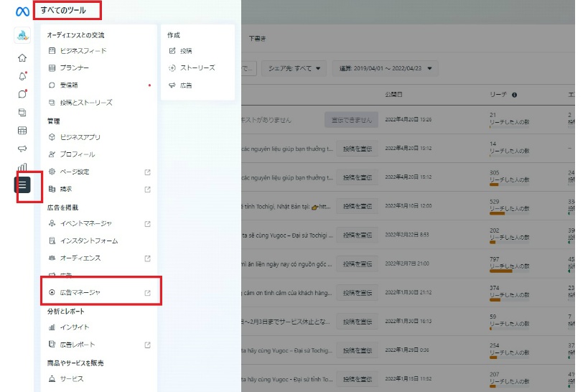
Task: Click the リーチ info icon
Action: [x=515, y=95]
